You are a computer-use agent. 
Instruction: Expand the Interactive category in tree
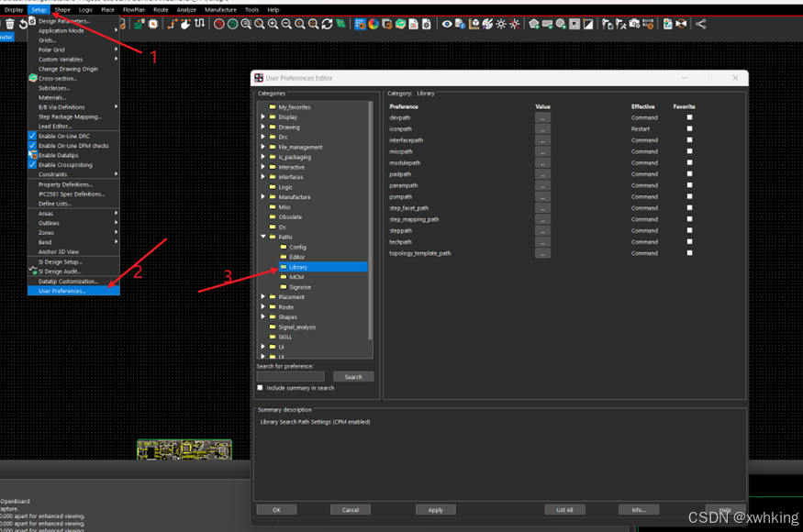(263, 166)
